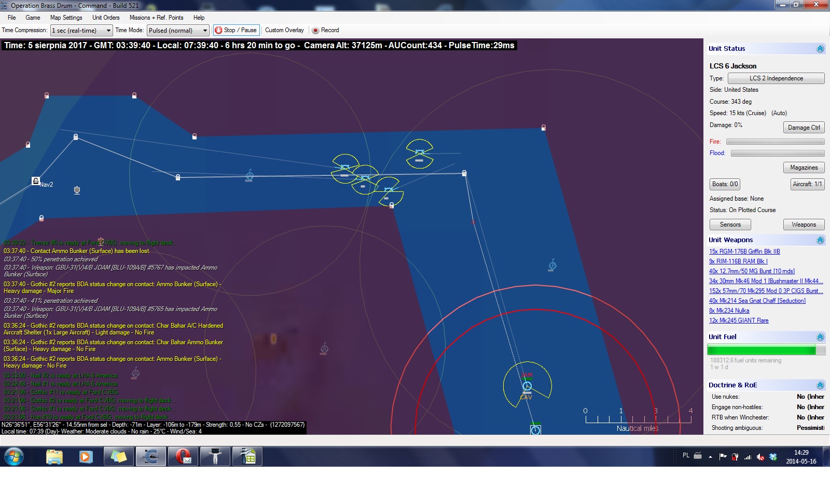Click the muted volume tray icon
The width and height of the screenshot is (830, 504).
(x=760, y=457)
